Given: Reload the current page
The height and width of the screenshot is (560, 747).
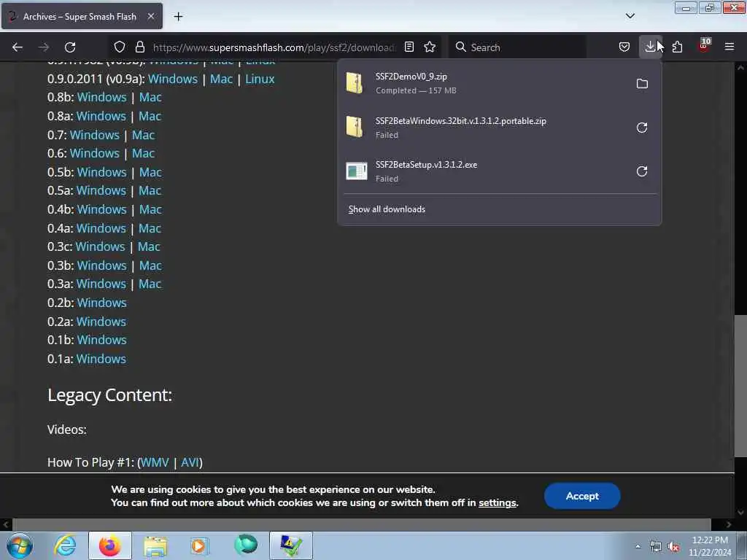Looking at the screenshot, I should click(x=70, y=47).
